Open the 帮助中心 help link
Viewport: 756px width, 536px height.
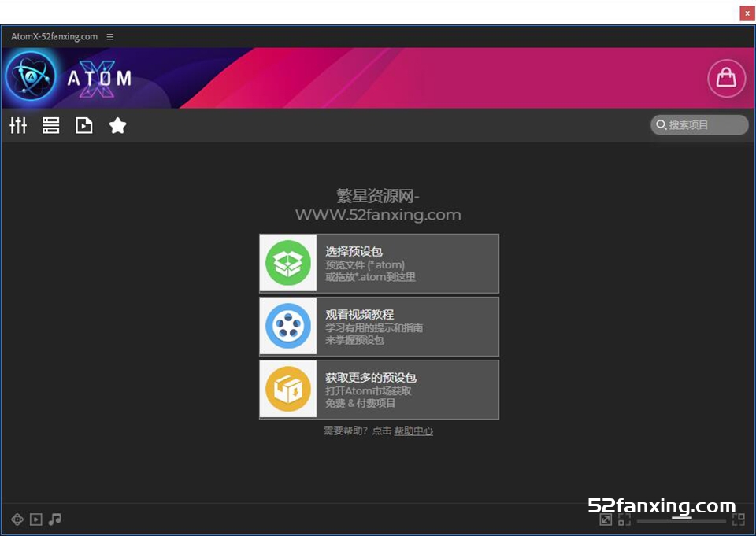coord(413,431)
